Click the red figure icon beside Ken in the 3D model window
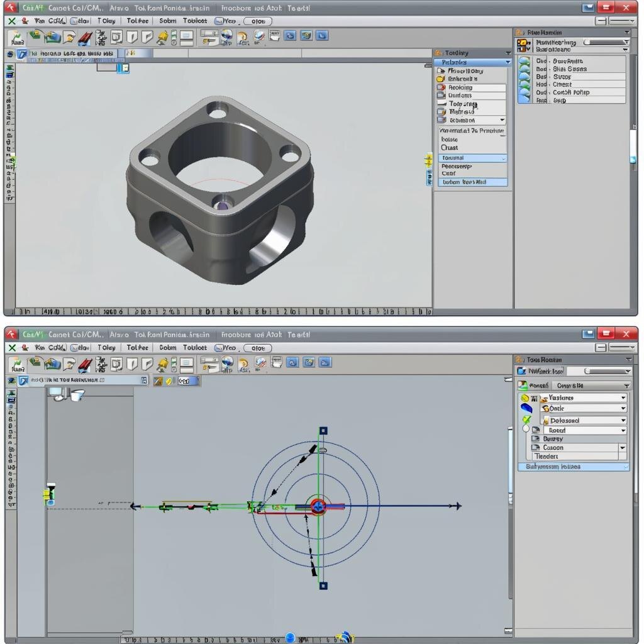 coord(25,21)
